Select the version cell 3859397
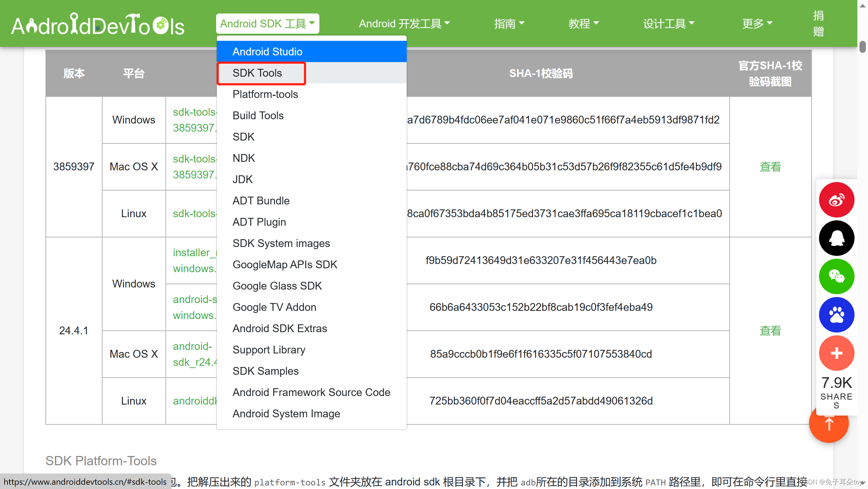868x489 pixels. [x=74, y=166]
